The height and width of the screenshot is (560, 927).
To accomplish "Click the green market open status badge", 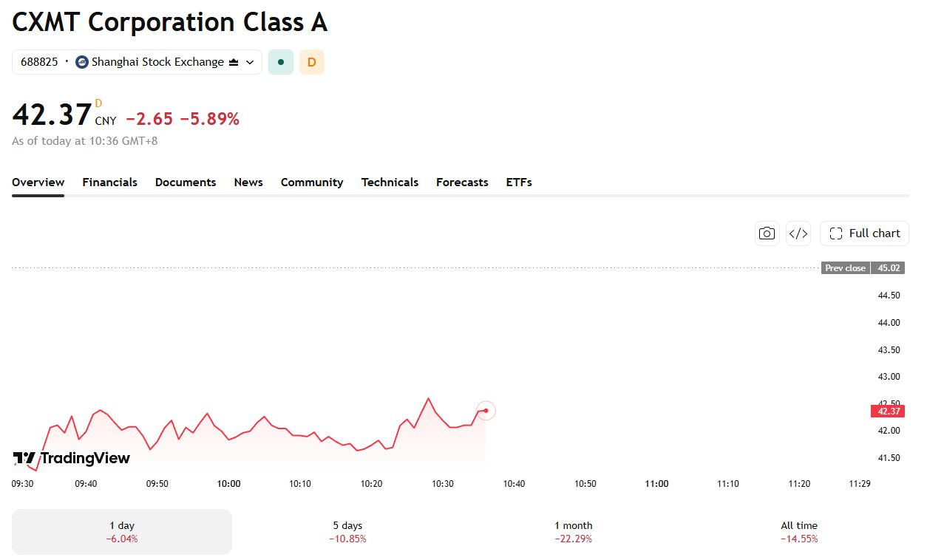I will pos(281,62).
